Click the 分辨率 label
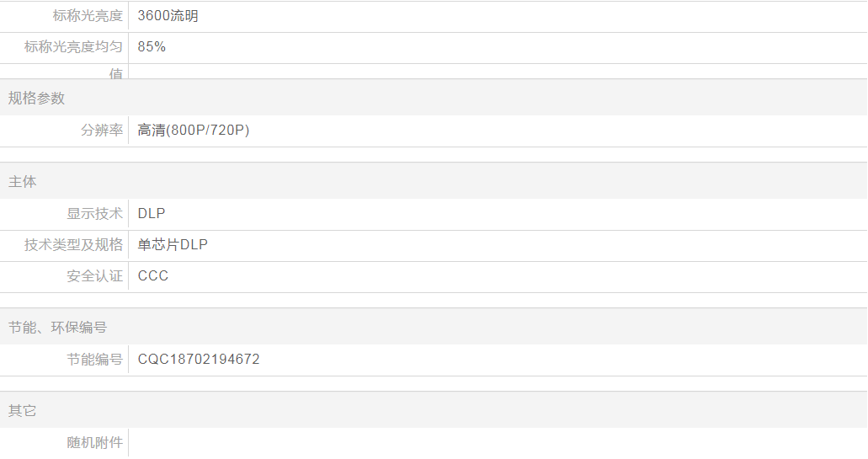This screenshot has width=868, height=459. click(102, 131)
